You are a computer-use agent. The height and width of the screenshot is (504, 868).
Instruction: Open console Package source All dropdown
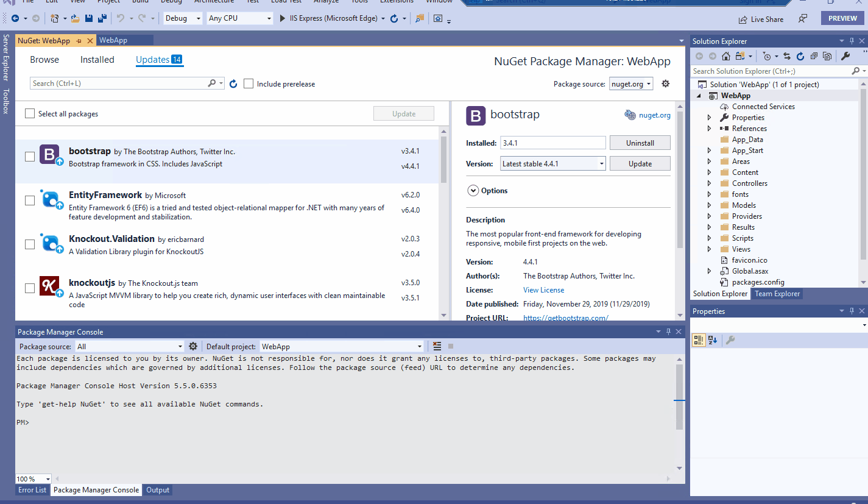click(129, 346)
